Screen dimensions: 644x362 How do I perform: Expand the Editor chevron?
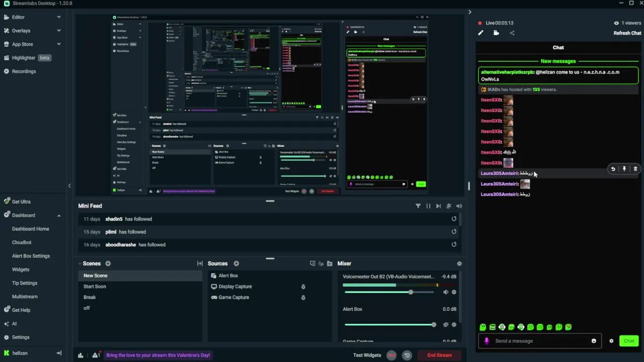59,17
